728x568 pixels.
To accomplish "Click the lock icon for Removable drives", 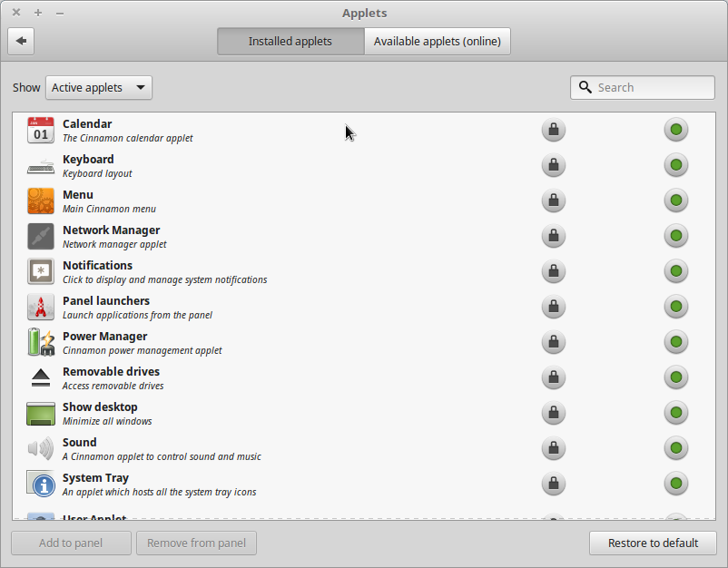I will pyautogui.click(x=554, y=377).
